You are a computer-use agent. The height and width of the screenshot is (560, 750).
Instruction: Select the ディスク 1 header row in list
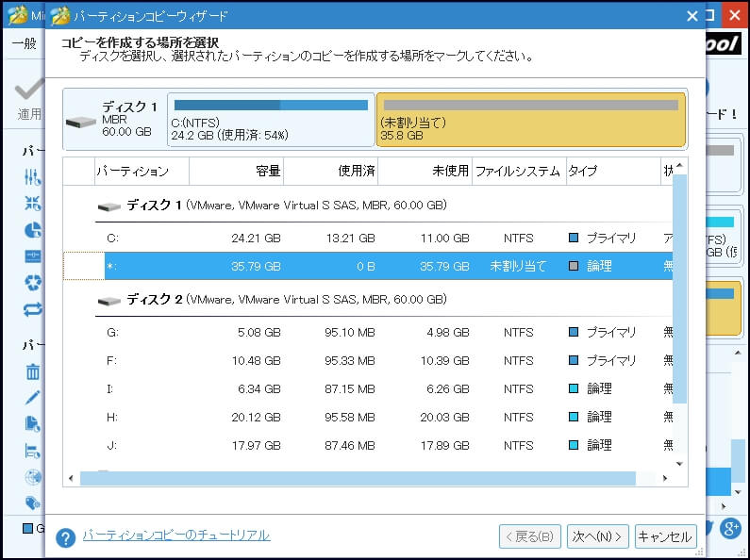point(383,206)
